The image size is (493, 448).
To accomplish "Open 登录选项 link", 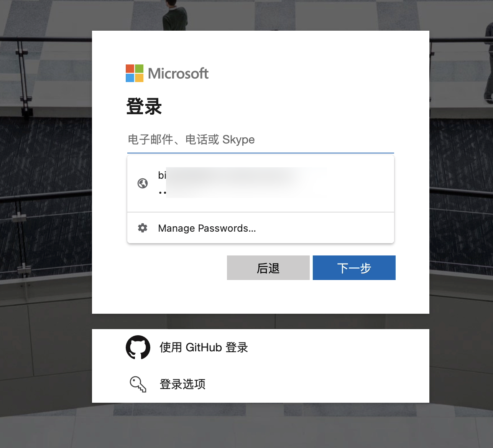I will 182,384.
